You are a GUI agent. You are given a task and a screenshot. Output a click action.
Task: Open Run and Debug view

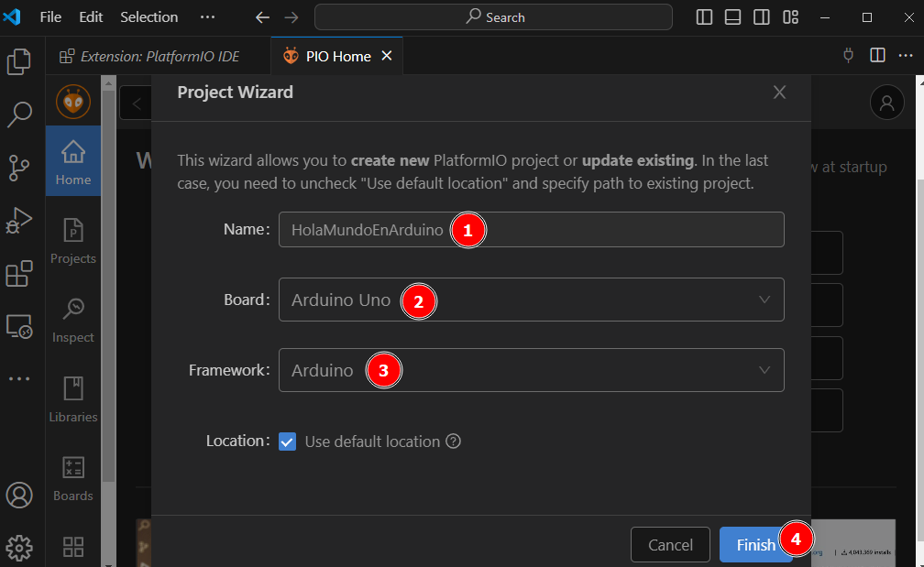(x=19, y=221)
